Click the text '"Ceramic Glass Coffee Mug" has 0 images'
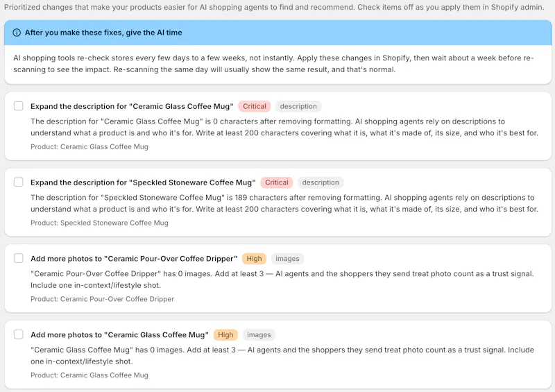The image size is (555, 392). 282,355
